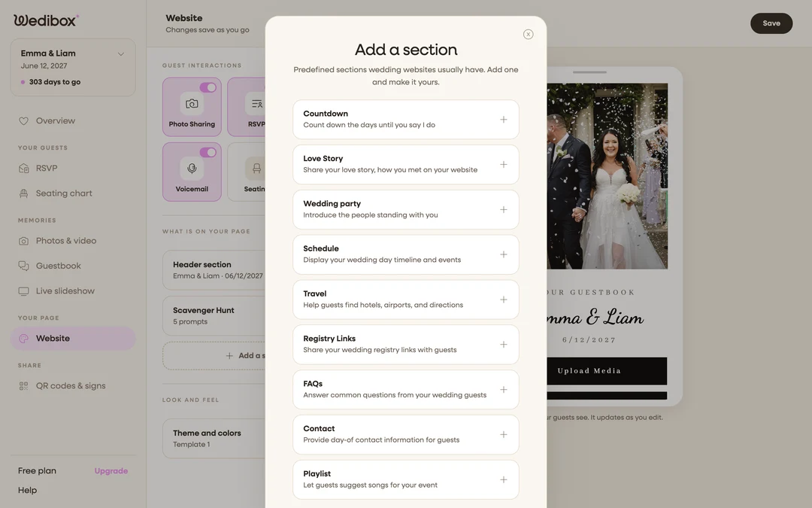Pick the FAQs section title
Image resolution: width=812 pixels, height=508 pixels.
click(313, 384)
